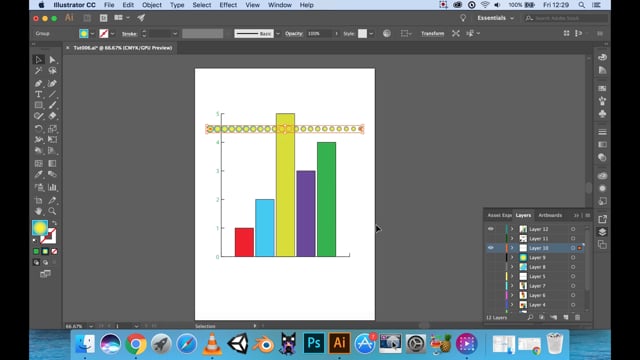640x360 pixels.
Task: Click target circle of Layer 4
Action: tap(573, 304)
